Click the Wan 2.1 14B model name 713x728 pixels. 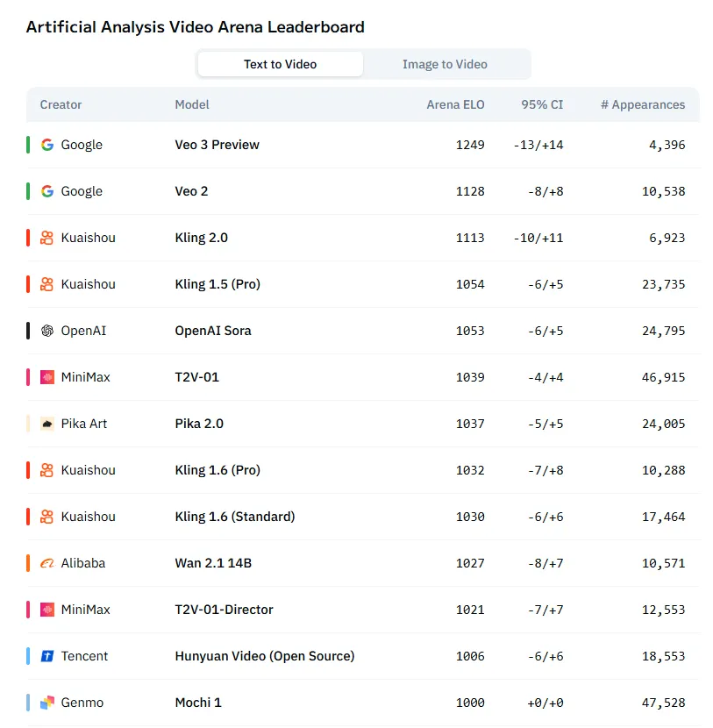(213, 563)
